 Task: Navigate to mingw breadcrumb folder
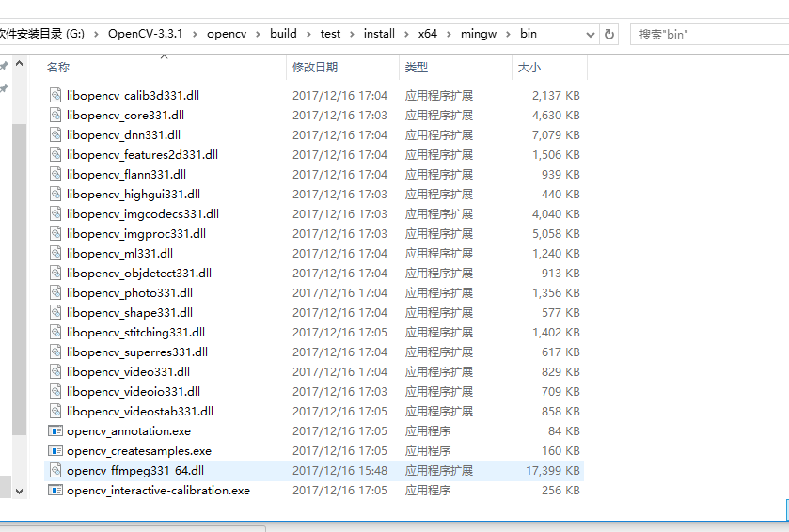pyautogui.click(x=479, y=34)
